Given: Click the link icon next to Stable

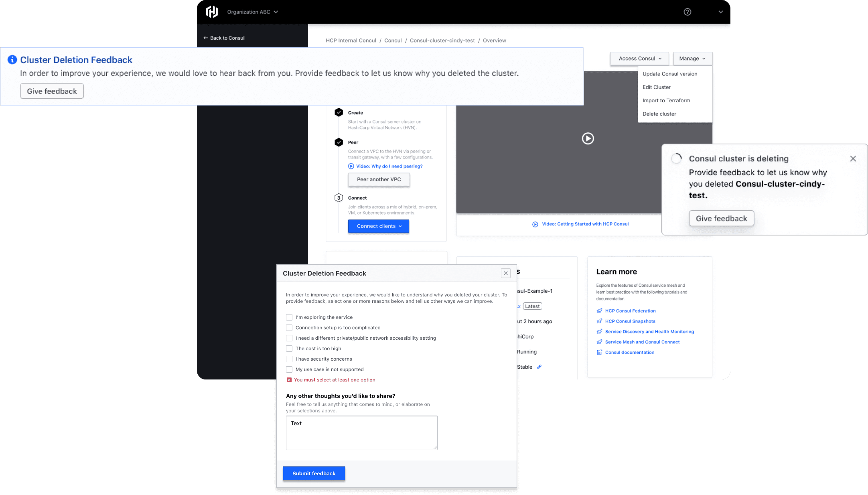Looking at the screenshot, I should point(539,367).
